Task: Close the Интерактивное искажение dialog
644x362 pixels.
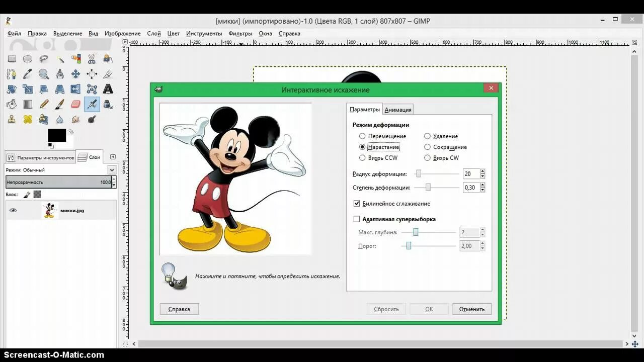Action: [x=491, y=88]
